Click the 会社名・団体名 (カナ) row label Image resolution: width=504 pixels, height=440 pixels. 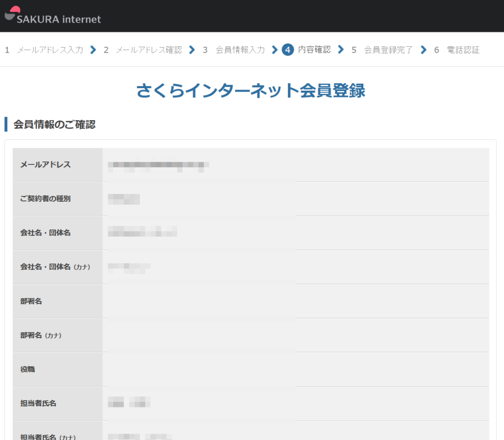pos(55,267)
